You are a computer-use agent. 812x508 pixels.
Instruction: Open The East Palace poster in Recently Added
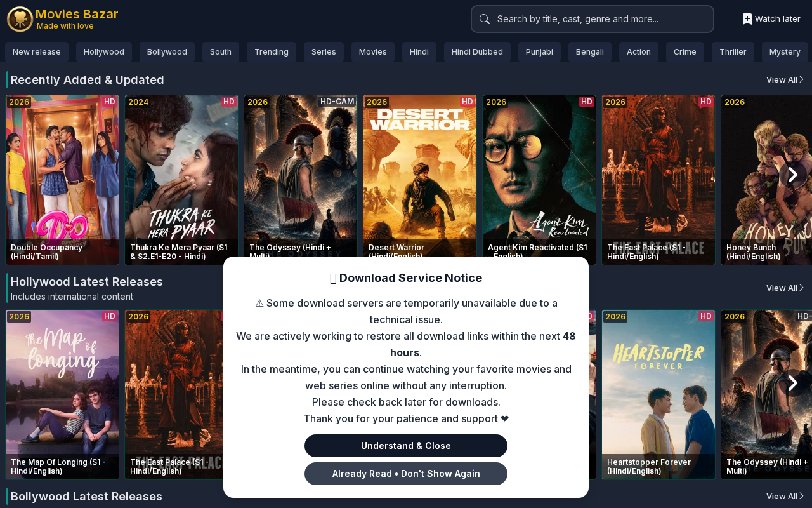click(658, 180)
